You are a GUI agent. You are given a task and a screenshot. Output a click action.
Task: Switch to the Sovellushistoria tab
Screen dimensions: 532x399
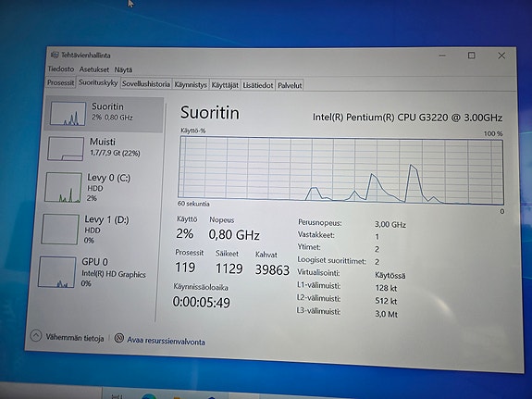point(146,84)
